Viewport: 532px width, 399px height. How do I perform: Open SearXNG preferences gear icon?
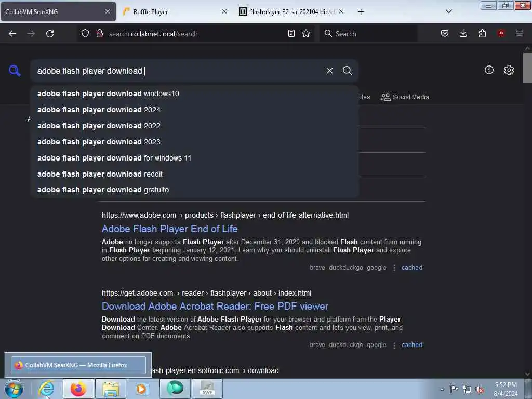509,70
